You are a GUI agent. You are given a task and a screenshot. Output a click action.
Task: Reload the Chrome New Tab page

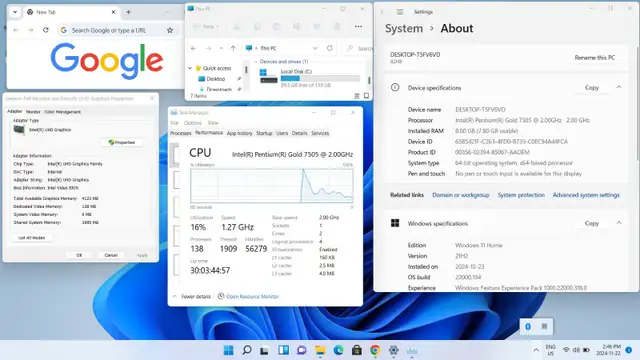click(46, 30)
